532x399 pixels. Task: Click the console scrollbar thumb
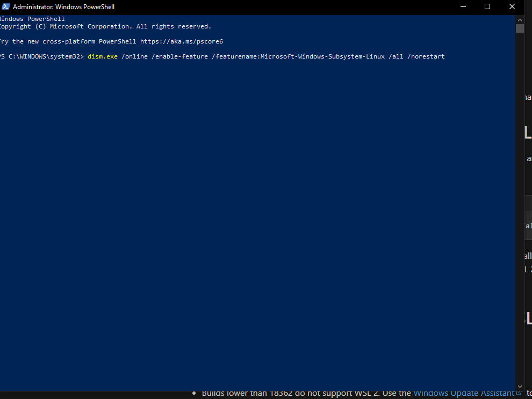(520, 28)
